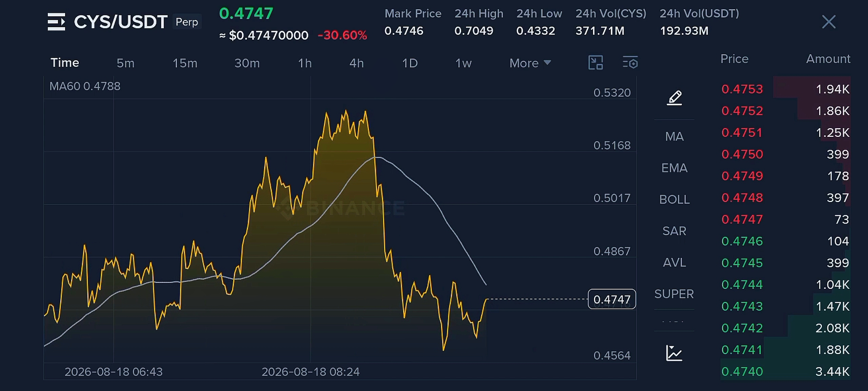Select bid price 0.4746
868x391 pixels.
tap(742, 241)
